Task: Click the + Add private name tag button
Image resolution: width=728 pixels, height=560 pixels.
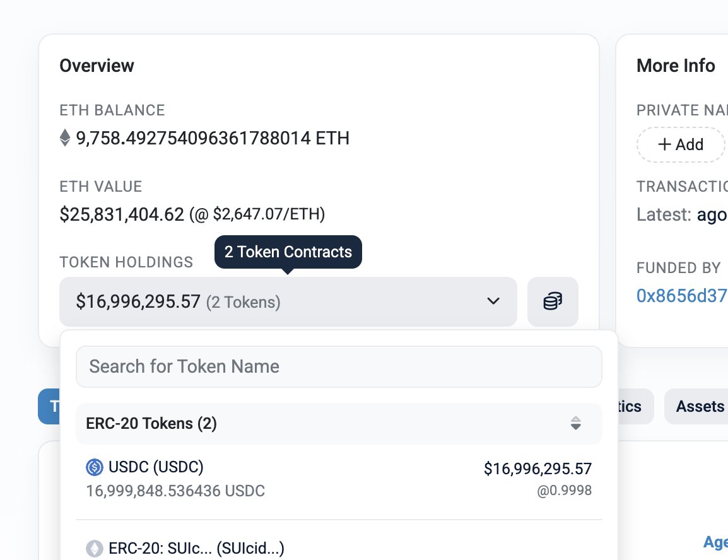Action: (x=681, y=144)
